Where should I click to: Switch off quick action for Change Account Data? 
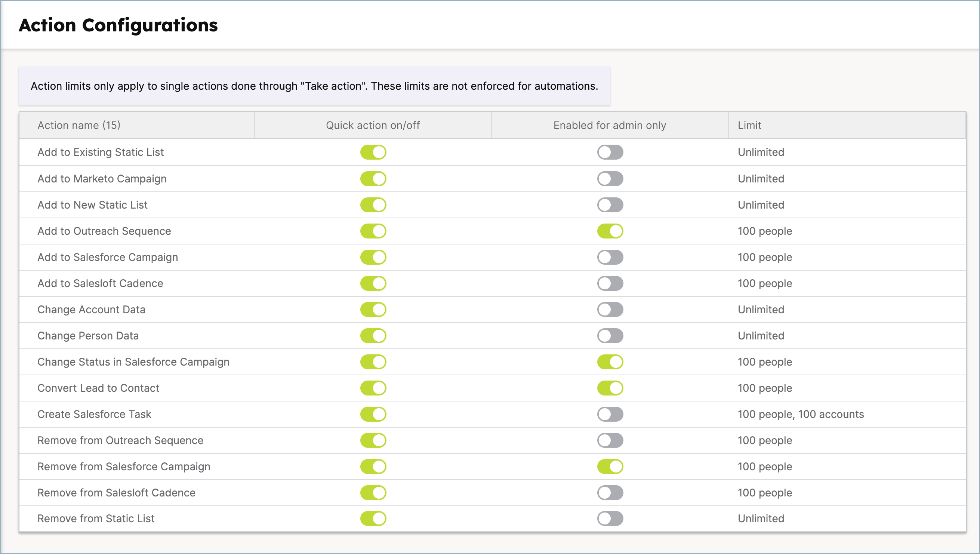tap(373, 310)
